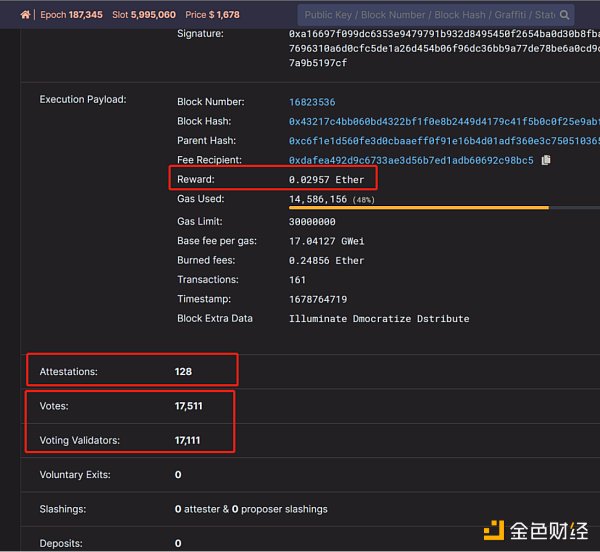Viewport: 600px width, 552px height.
Task: Click the block Timestamp value
Action: (318, 299)
